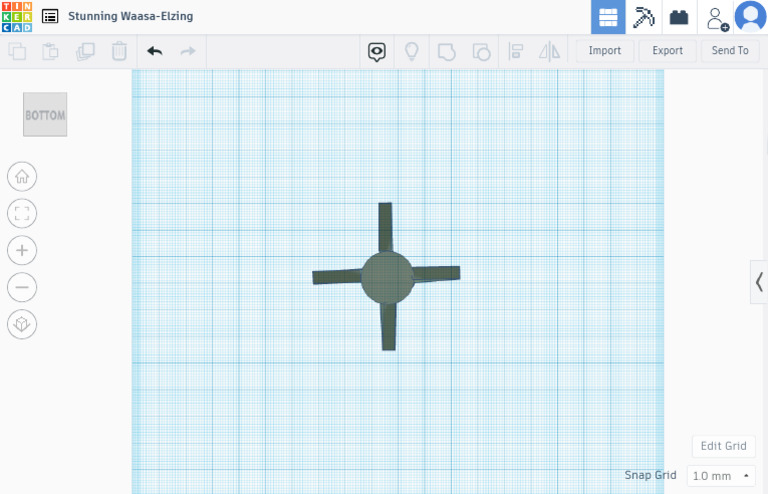This screenshot has height=494, width=768.
Task: Open the designs list icon
Action: tap(50, 17)
